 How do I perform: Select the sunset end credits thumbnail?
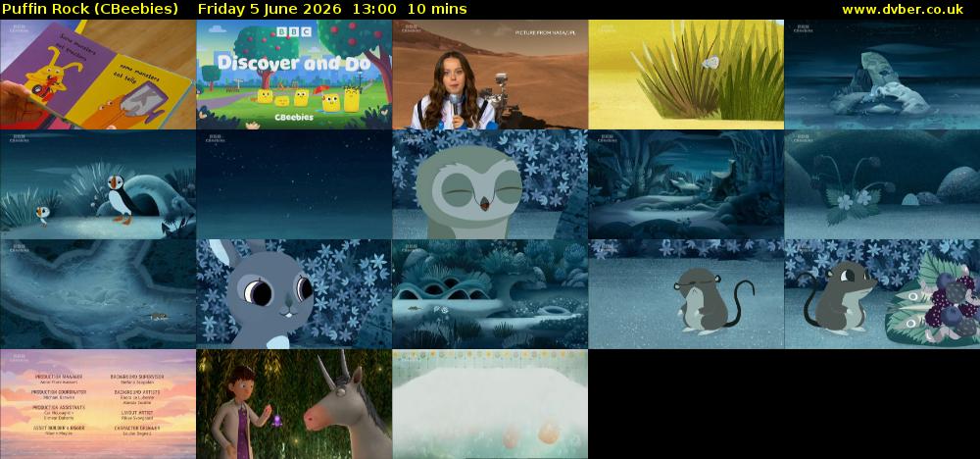pyautogui.click(x=98, y=404)
